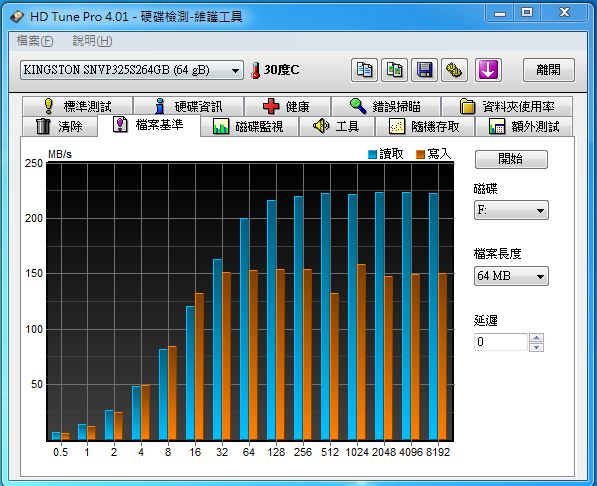Switch to the 健康 tab
597x486 pixels.
287,106
